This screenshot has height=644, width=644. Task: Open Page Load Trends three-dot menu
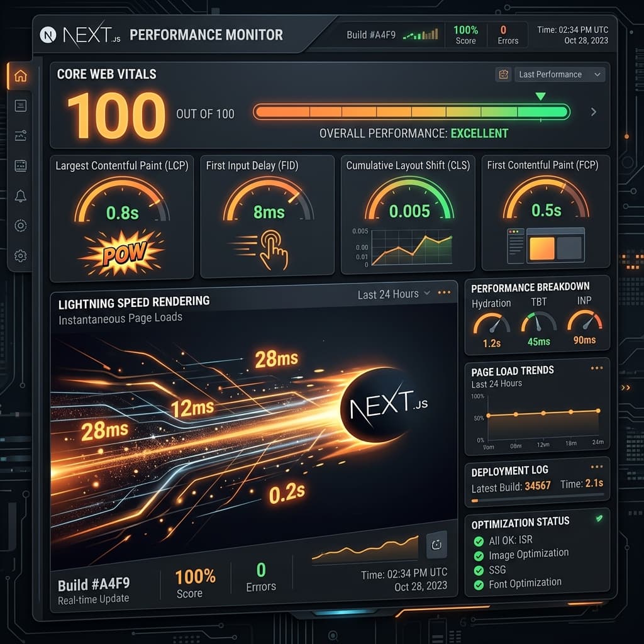point(597,368)
